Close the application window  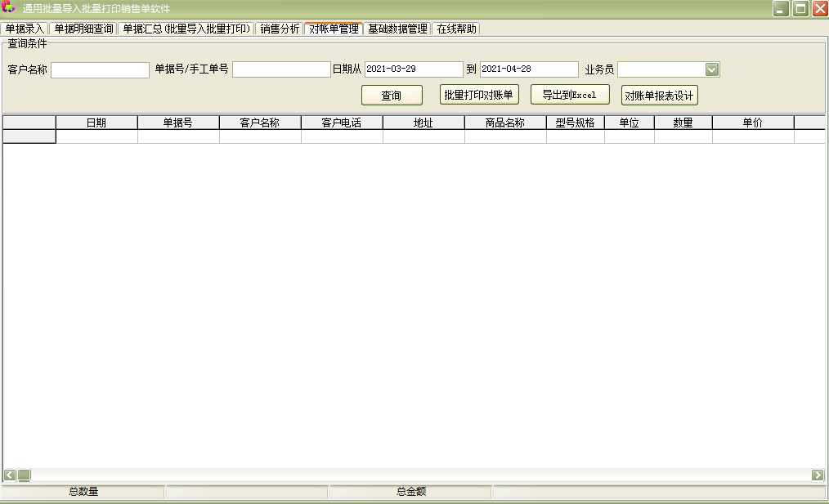pos(820,8)
